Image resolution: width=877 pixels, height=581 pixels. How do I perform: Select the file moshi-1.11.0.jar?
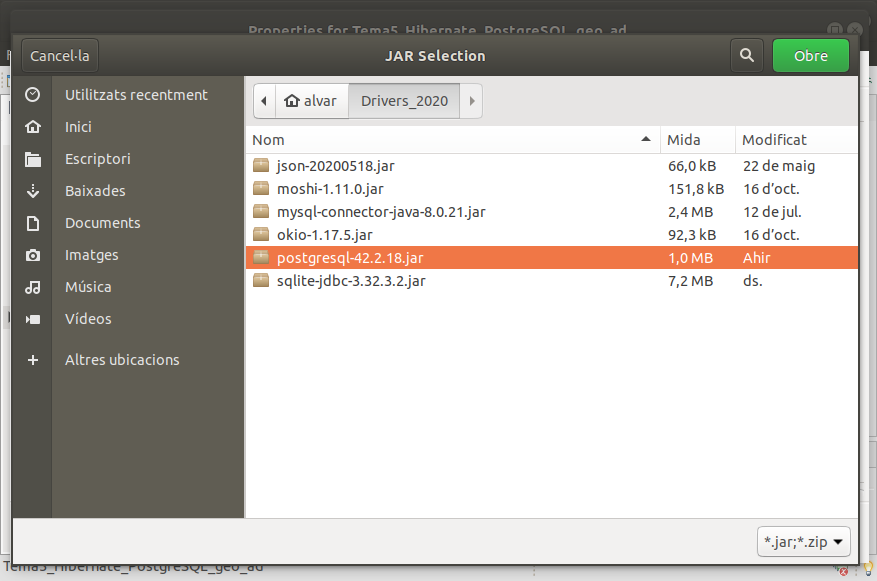[551, 188]
